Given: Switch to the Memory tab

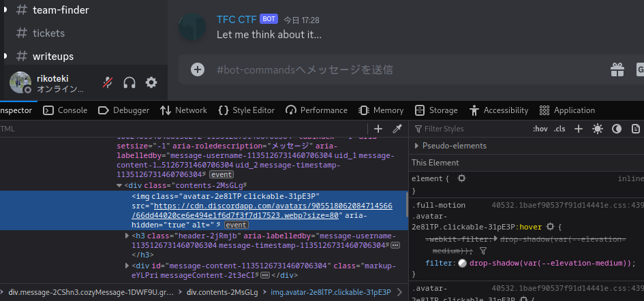Looking at the screenshot, I should tap(381, 110).
